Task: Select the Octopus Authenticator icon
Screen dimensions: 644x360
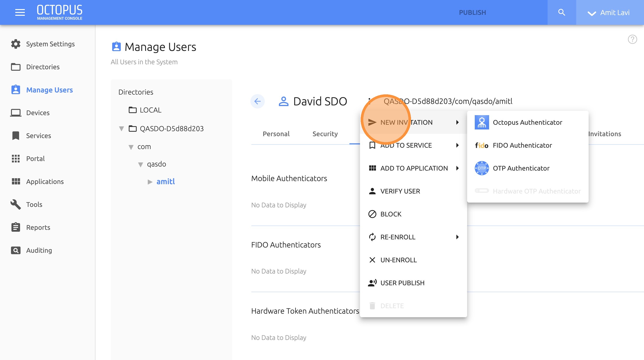Action: [481, 122]
